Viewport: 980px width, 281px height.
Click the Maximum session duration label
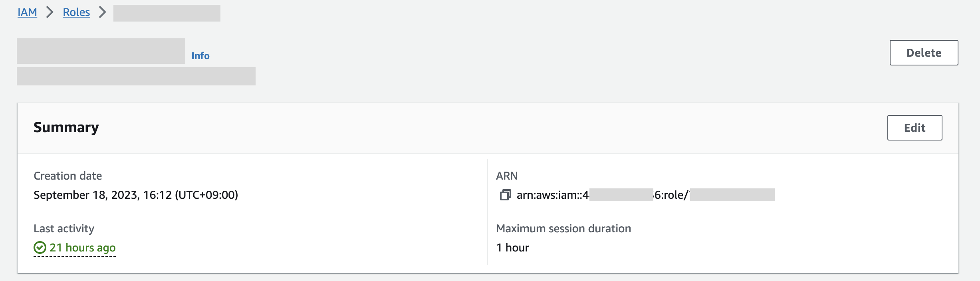(563, 228)
